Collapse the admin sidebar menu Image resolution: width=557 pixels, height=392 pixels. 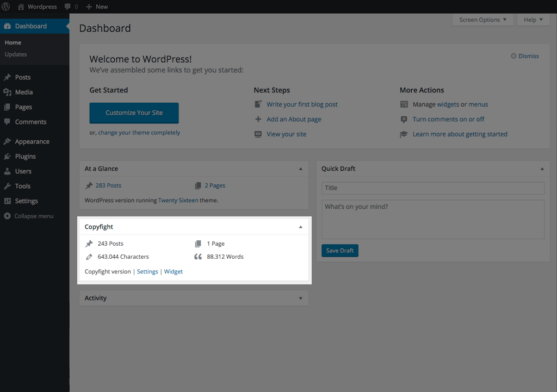pyautogui.click(x=29, y=216)
